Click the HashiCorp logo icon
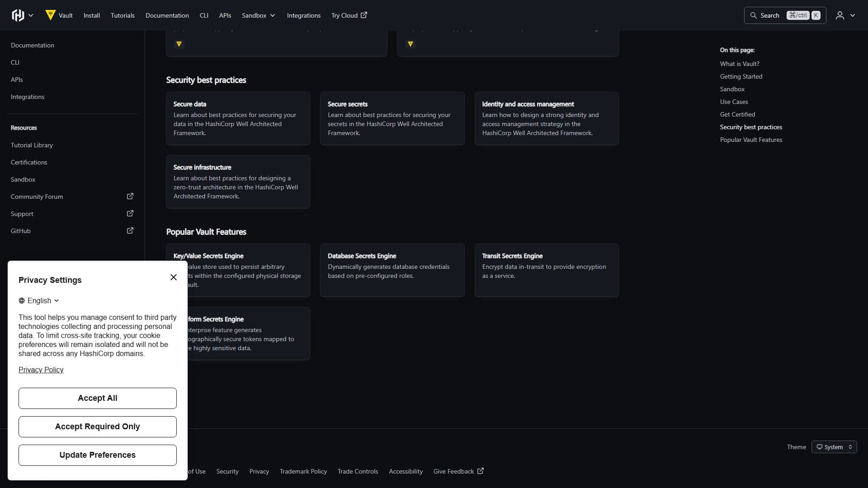The width and height of the screenshot is (868, 488). pos(18,15)
